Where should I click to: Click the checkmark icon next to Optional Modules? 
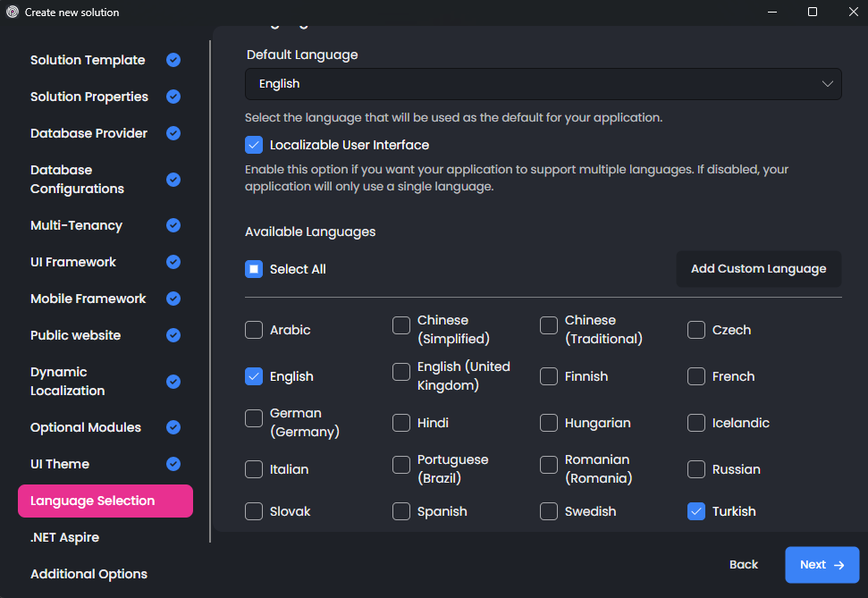pyautogui.click(x=173, y=427)
